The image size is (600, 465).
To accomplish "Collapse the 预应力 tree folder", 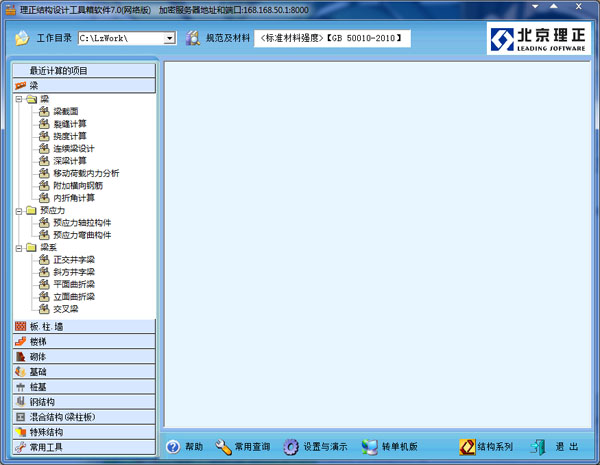I will (19, 211).
